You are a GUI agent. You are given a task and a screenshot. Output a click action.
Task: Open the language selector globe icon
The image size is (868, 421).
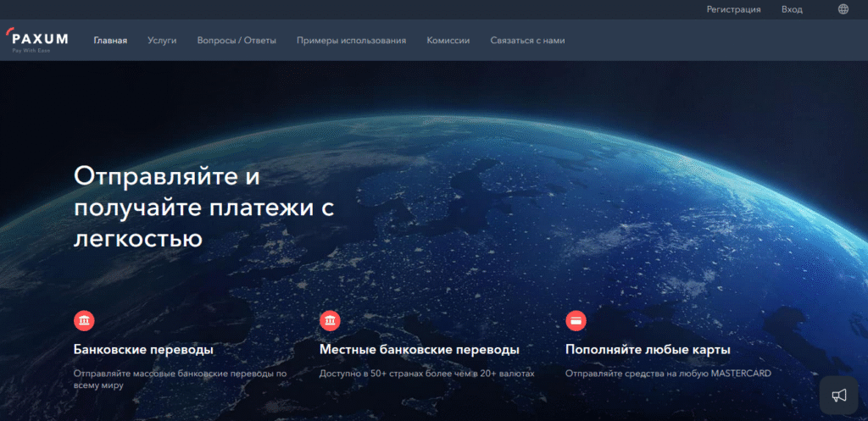tap(843, 9)
